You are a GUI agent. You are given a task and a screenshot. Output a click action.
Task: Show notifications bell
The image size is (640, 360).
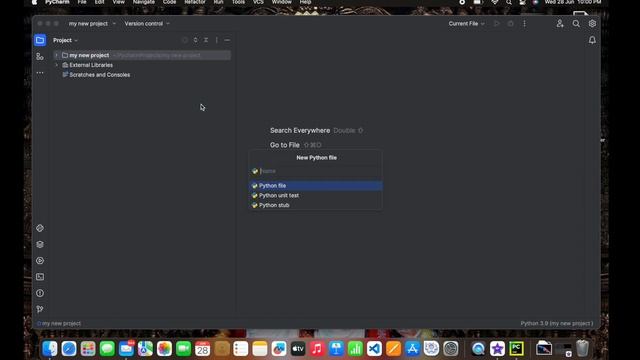pyautogui.click(x=592, y=40)
